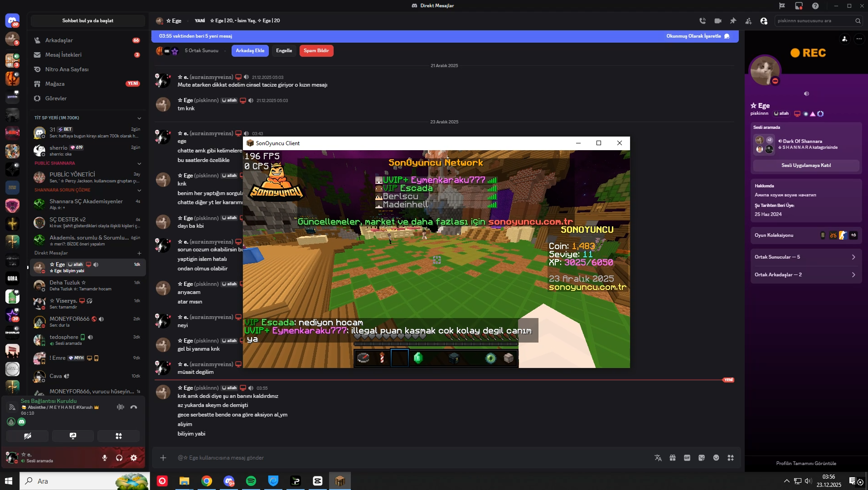This screenshot has height=490, width=868.
Task: Open Discord home direct messages icon
Action: [12, 20]
